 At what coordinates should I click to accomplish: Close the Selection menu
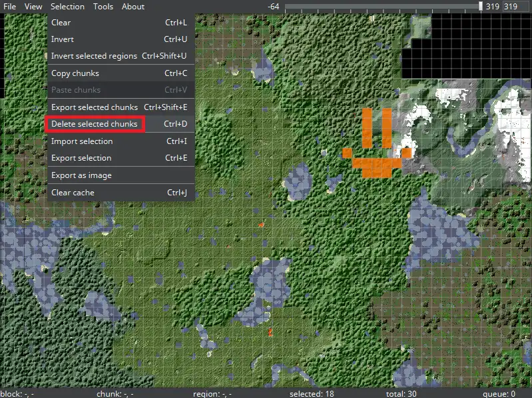tap(67, 7)
